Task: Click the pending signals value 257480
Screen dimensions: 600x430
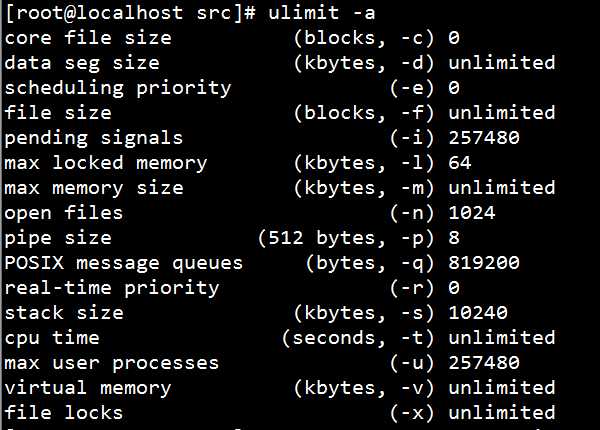Action: pyautogui.click(x=484, y=138)
